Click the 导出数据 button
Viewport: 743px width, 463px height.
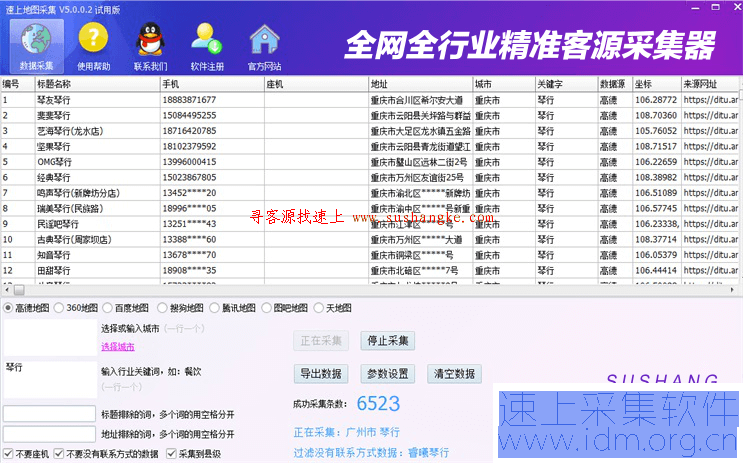[x=321, y=374]
